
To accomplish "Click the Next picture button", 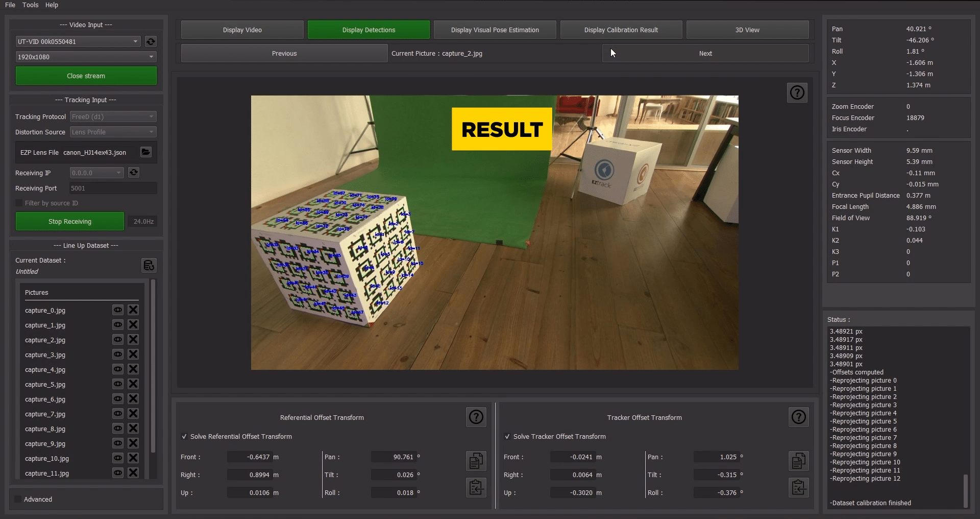I will click(705, 54).
